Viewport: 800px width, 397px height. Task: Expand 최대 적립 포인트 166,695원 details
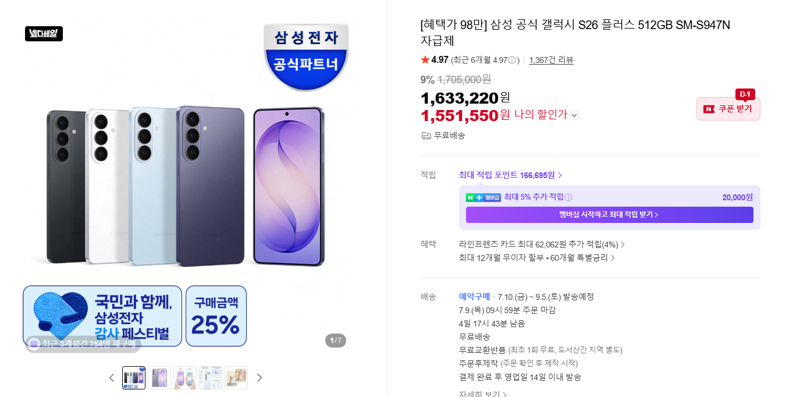click(x=510, y=175)
